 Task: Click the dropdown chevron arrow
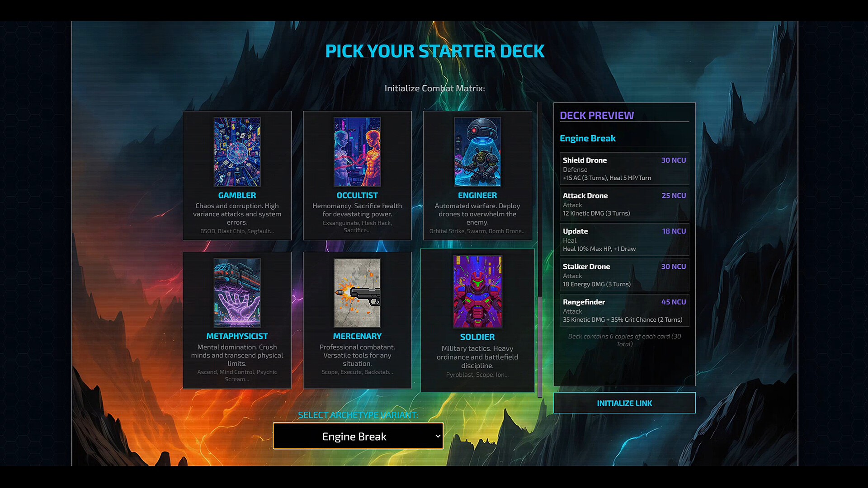click(x=438, y=436)
